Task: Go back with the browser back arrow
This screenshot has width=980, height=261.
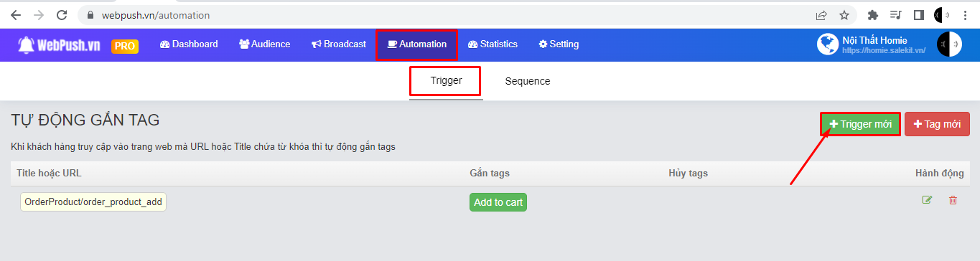Action: click(16, 14)
